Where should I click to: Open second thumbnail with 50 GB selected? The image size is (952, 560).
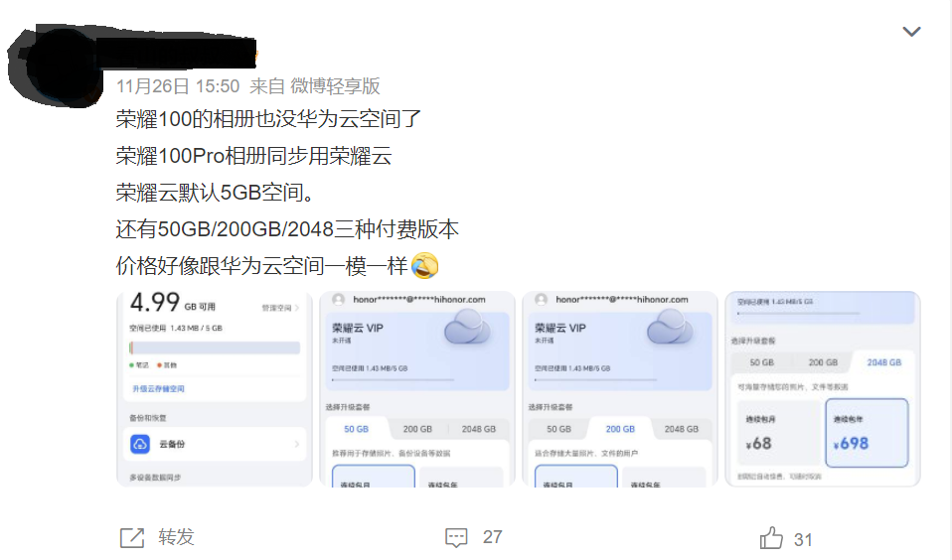point(417,389)
